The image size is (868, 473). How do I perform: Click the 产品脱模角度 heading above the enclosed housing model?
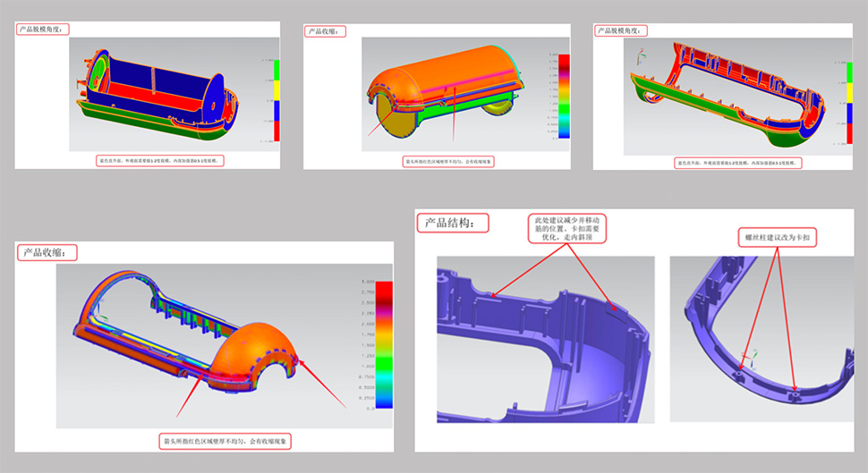[x=43, y=29]
